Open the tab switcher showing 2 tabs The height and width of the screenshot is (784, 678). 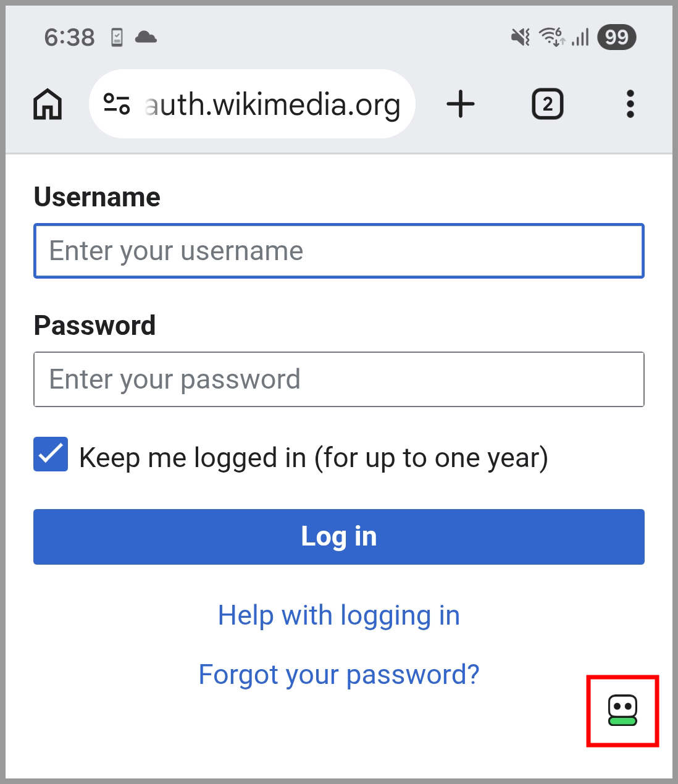[547, 104]
